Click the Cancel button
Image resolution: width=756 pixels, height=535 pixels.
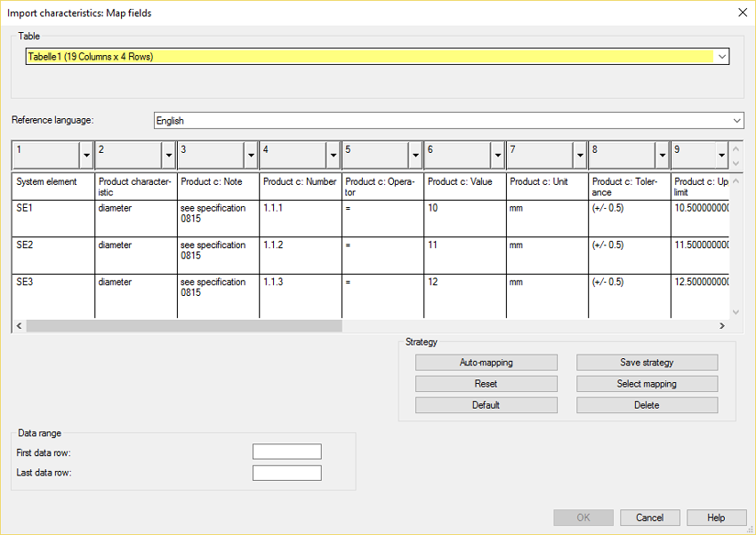click(x=650, y=517)
